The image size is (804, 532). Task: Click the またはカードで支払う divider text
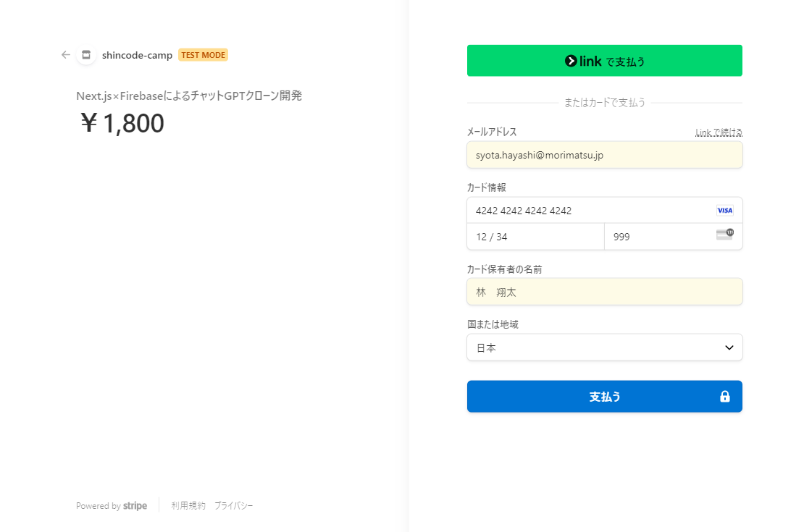605,102
